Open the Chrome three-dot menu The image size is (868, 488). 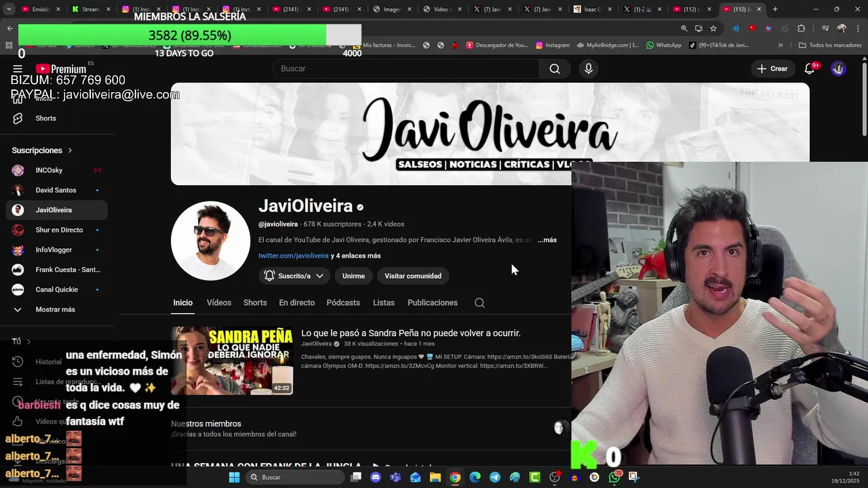(x=859, y=28)
